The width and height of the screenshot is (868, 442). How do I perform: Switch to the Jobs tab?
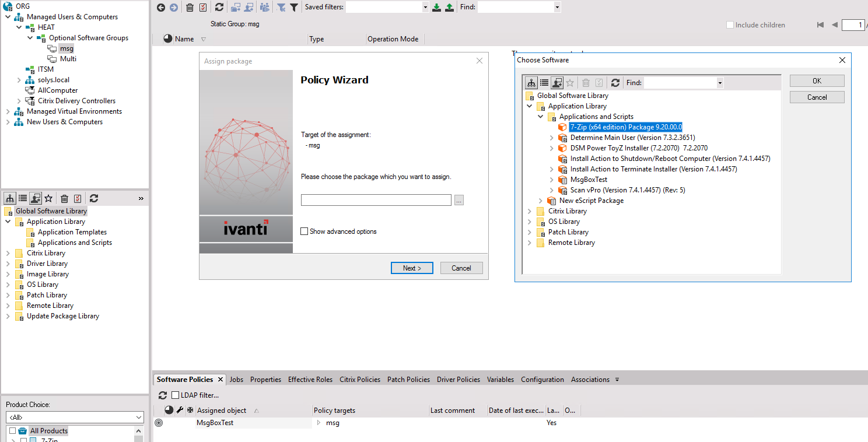click(236, 379)
